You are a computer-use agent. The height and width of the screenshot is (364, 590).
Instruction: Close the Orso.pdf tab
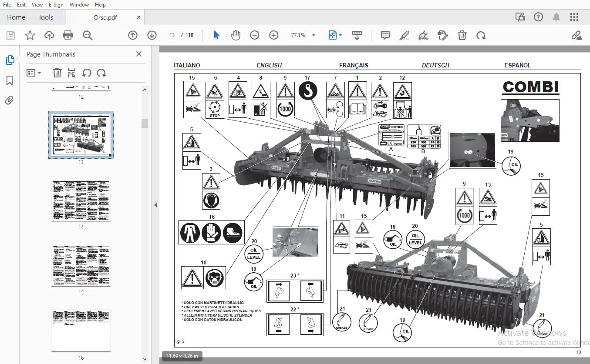coord(139,17)
